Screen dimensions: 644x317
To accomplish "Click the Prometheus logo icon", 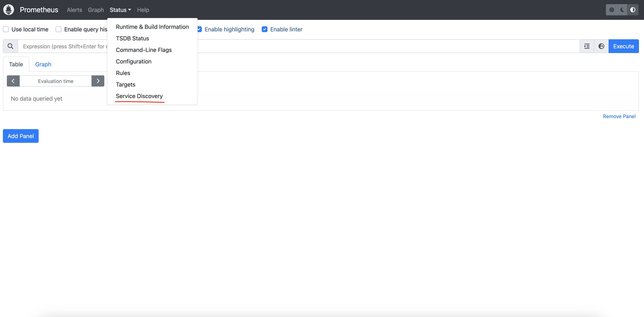I will pyautogui.click(x=8, y=10).
